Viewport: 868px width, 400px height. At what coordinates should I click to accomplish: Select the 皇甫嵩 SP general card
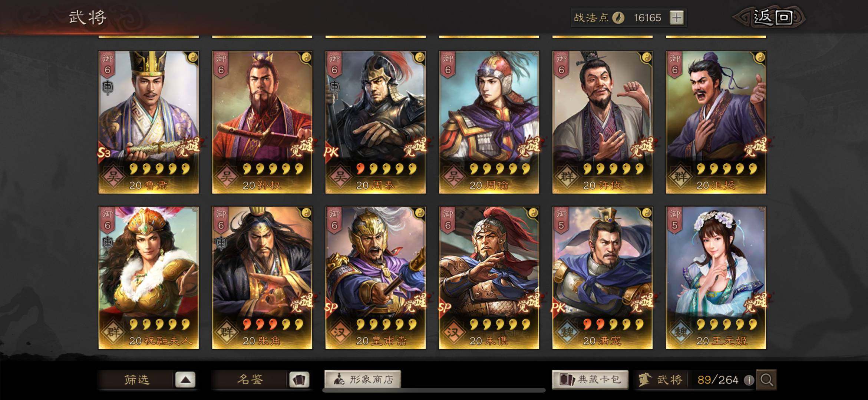coord(375,278)
